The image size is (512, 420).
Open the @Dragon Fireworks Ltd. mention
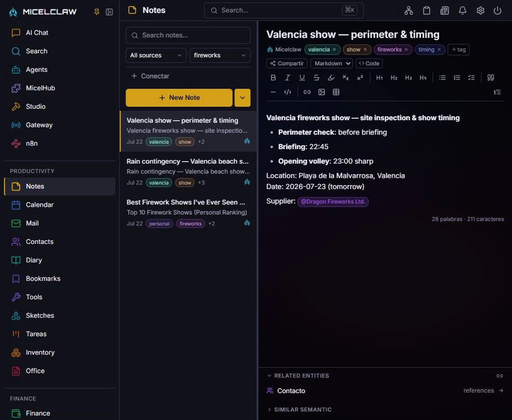pos(333,202)
